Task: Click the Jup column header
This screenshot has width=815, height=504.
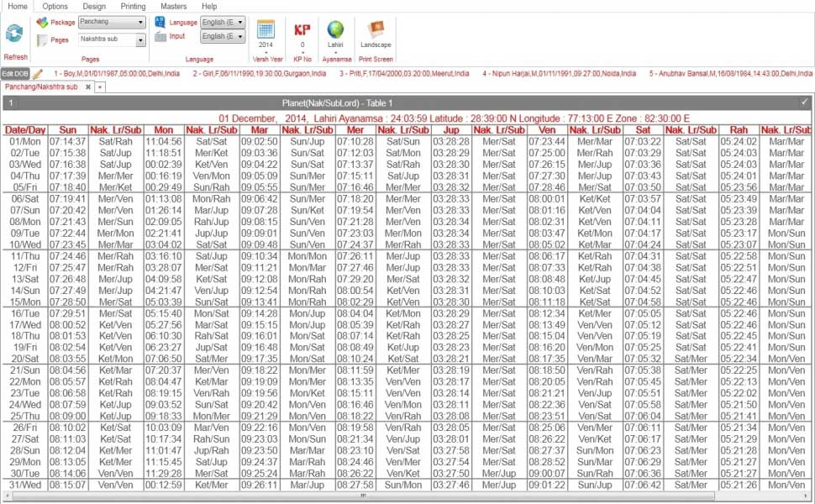Action: click(x=451, y=130)
